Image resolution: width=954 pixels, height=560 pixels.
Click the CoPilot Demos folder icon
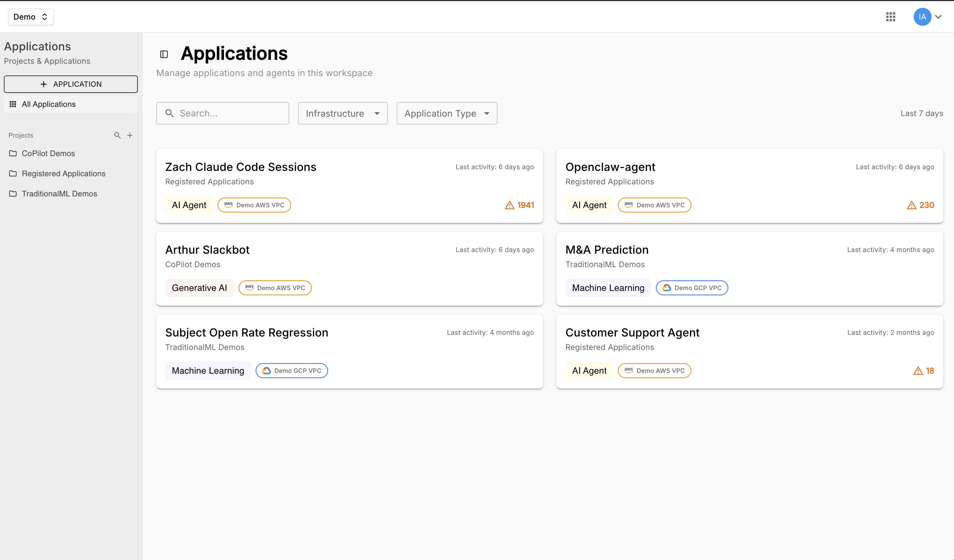click(13, 153)
